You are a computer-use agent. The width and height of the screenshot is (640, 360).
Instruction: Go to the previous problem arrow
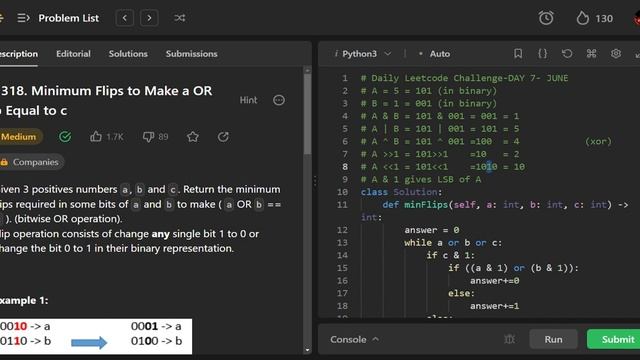[x=125, y=18]
